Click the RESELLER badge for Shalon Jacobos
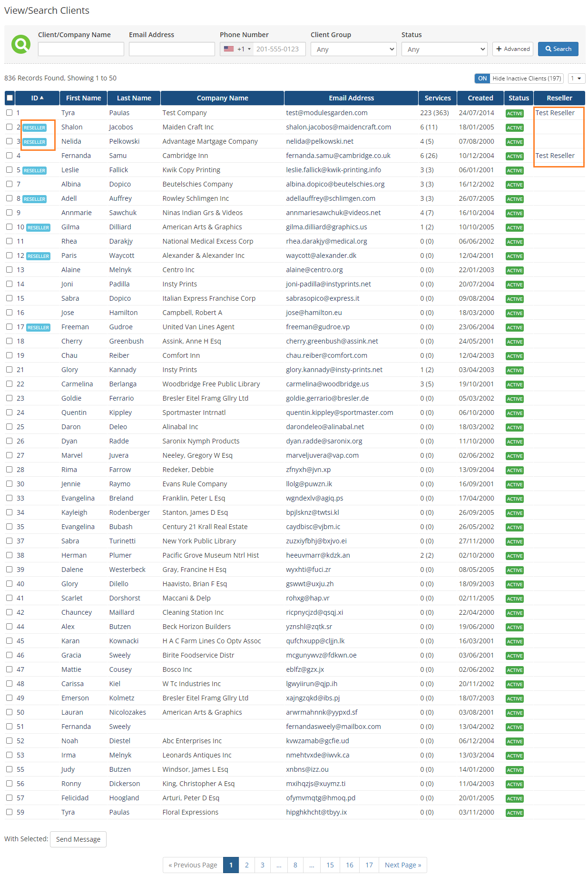 [x=35, y=128]
